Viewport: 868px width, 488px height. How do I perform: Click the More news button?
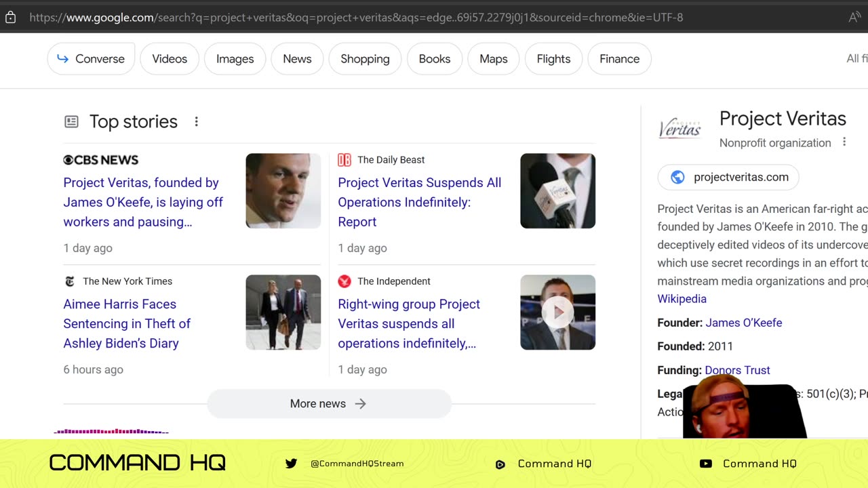click(329, 403)
